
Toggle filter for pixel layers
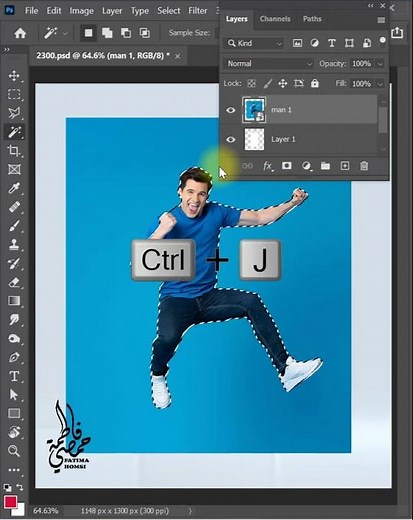[x=297, y=43]
